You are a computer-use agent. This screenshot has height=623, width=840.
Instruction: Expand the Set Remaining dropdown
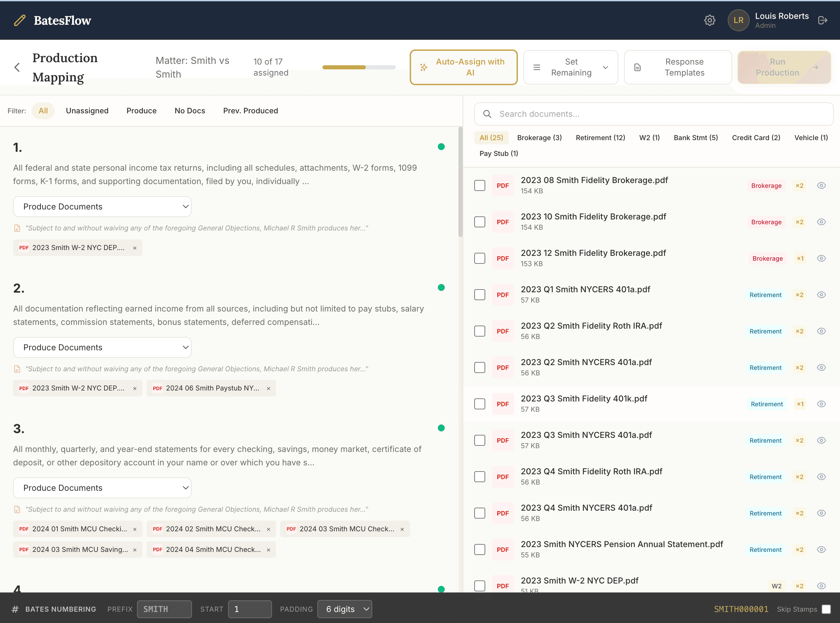[x=570, y=67]
